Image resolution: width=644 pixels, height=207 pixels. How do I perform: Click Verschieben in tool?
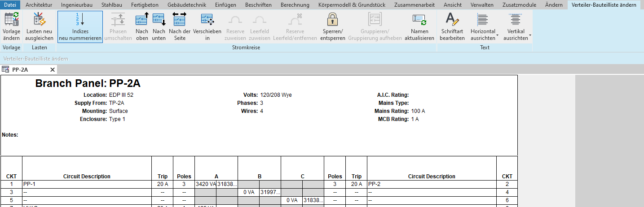click(207, 27)
